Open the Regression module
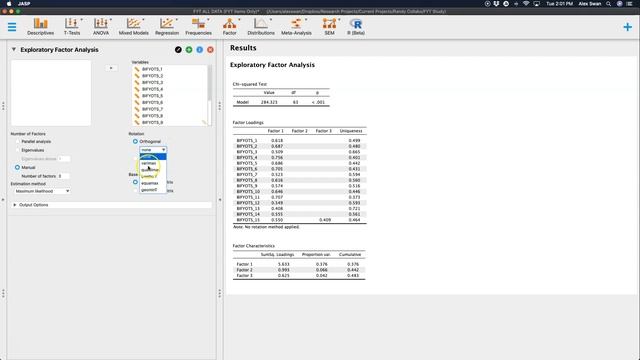Screen dimensions: 640x360 click(167, 27)
